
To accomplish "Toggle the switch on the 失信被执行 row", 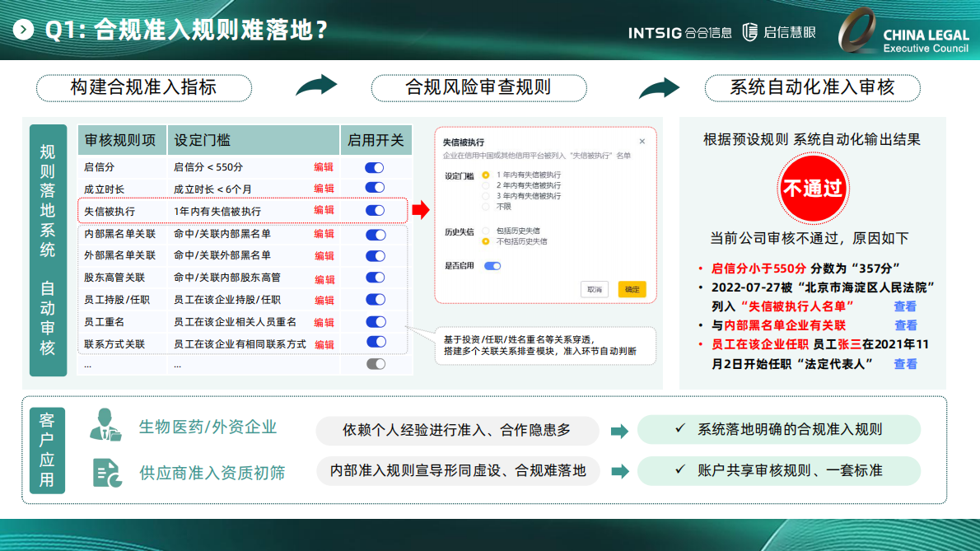I will [x=375, y=210].
